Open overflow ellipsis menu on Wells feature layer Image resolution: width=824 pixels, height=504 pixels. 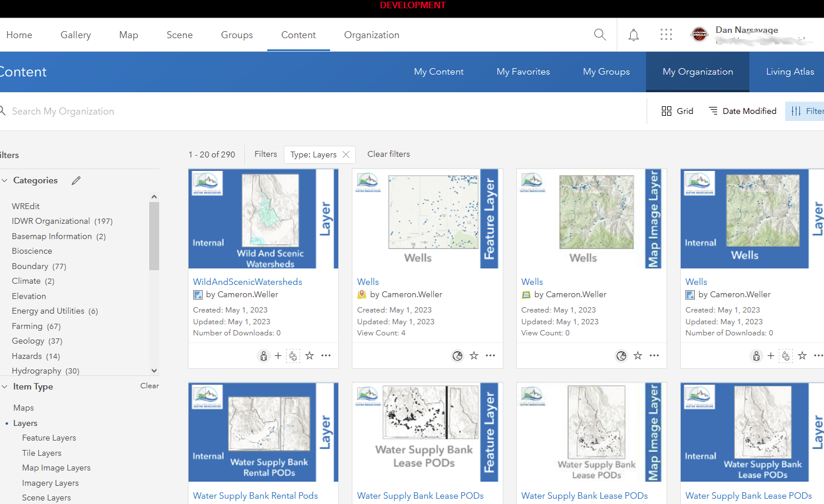[x=490, y=355]
